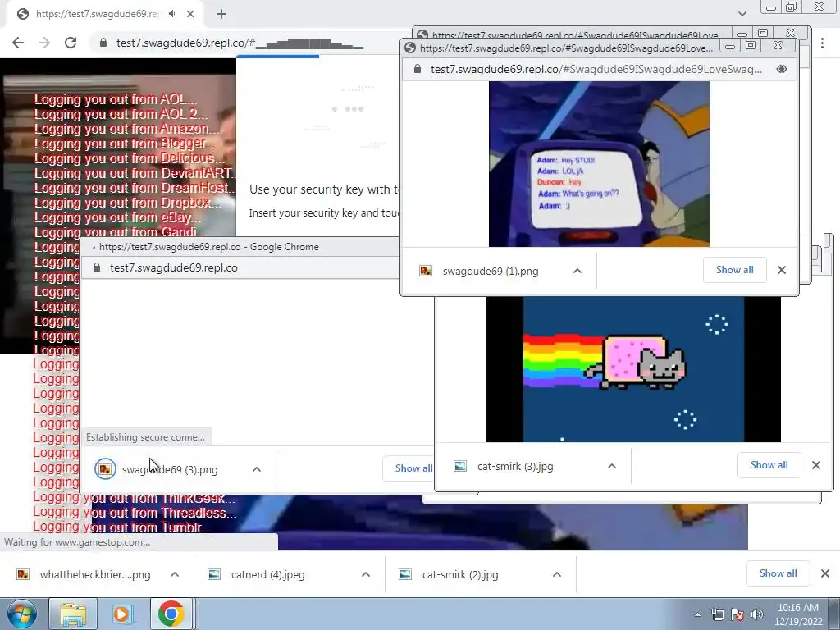Click the network tray icon
Screen dimensions: 840x630
(x=717, y=615)
